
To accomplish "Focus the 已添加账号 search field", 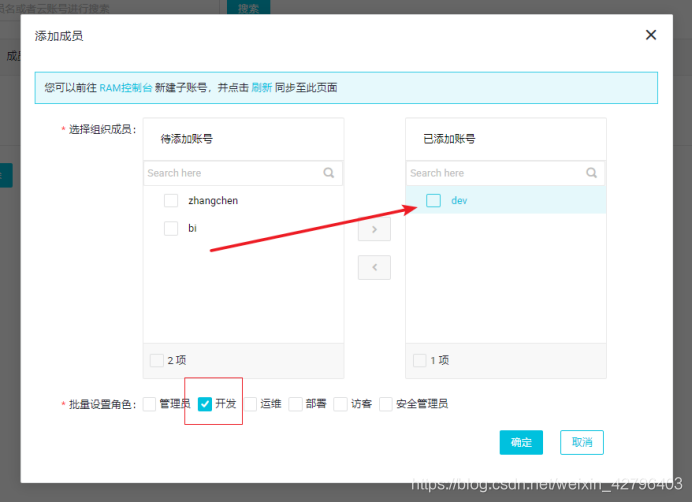I will tap(505, 173).
